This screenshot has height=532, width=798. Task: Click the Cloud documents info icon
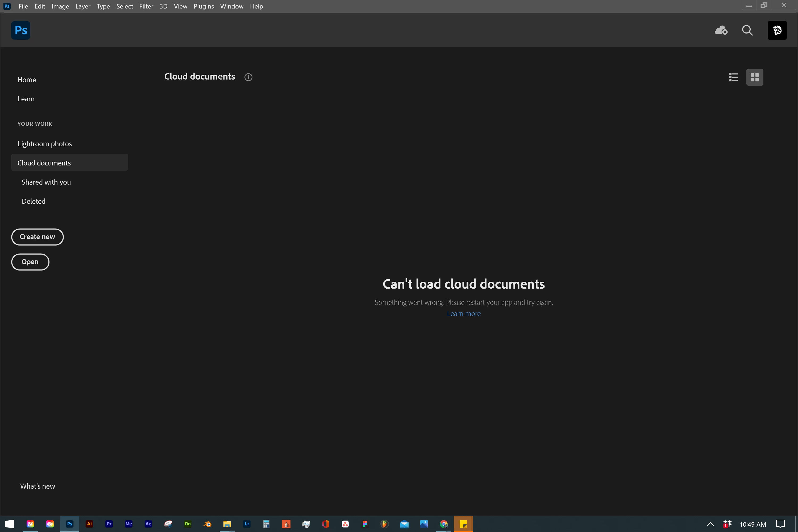pos(248,77)
